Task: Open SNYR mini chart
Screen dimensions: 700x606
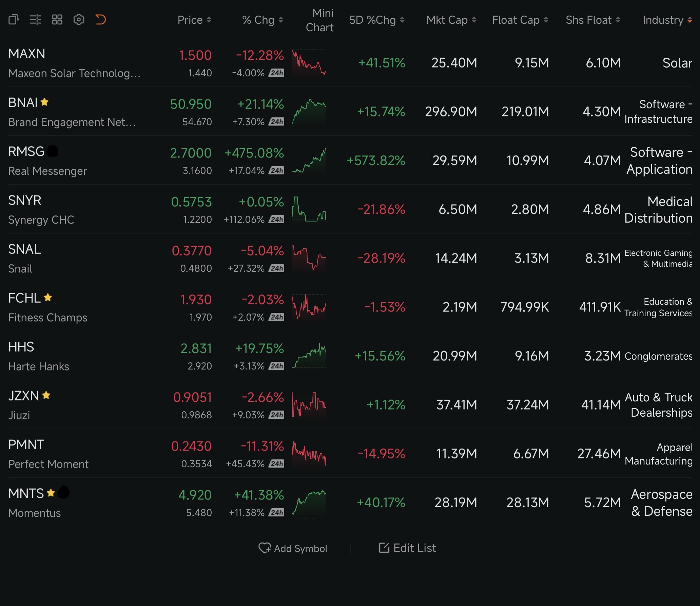Action: click(309, 209)
